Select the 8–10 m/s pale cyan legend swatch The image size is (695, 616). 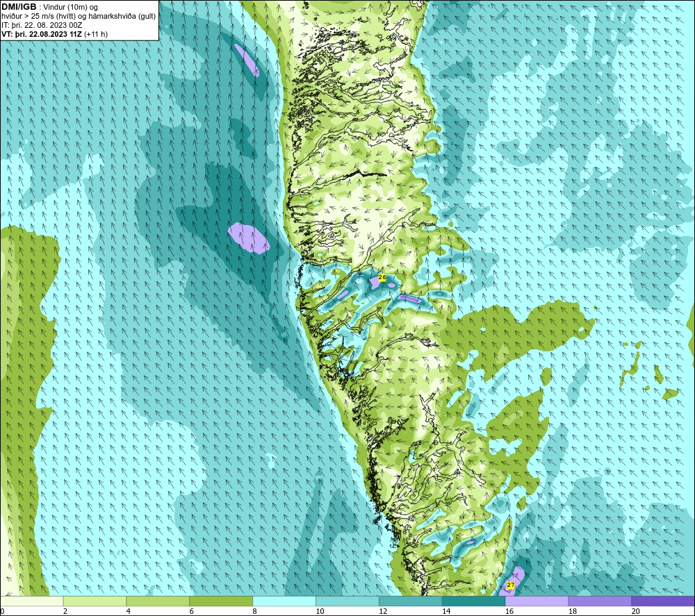[284, 601]
